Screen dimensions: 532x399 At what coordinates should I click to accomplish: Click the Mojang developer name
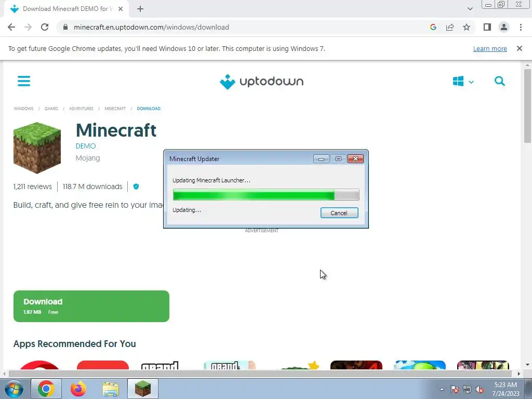(x=87, y=158)
